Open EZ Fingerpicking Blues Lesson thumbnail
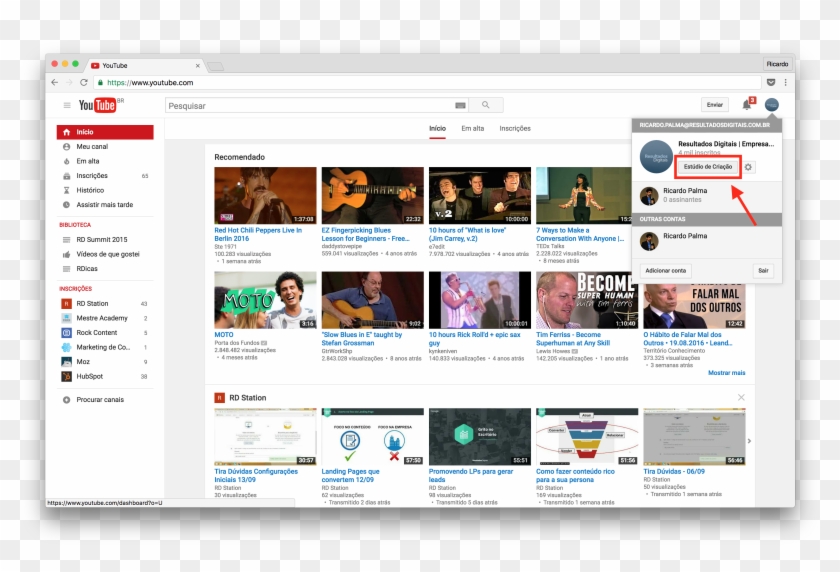The height and width of the screenshot is (572, 840). (372, 195)
